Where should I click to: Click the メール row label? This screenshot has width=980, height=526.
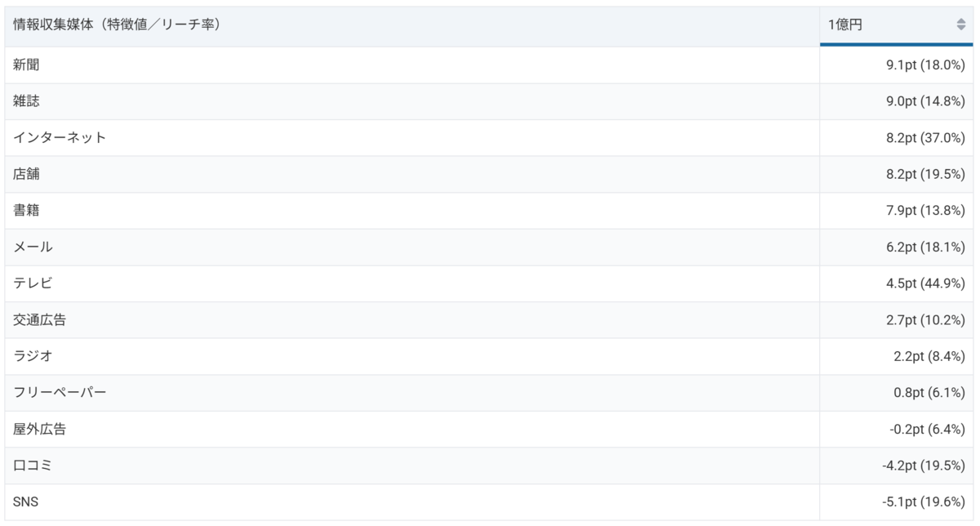tap(33, 247)
